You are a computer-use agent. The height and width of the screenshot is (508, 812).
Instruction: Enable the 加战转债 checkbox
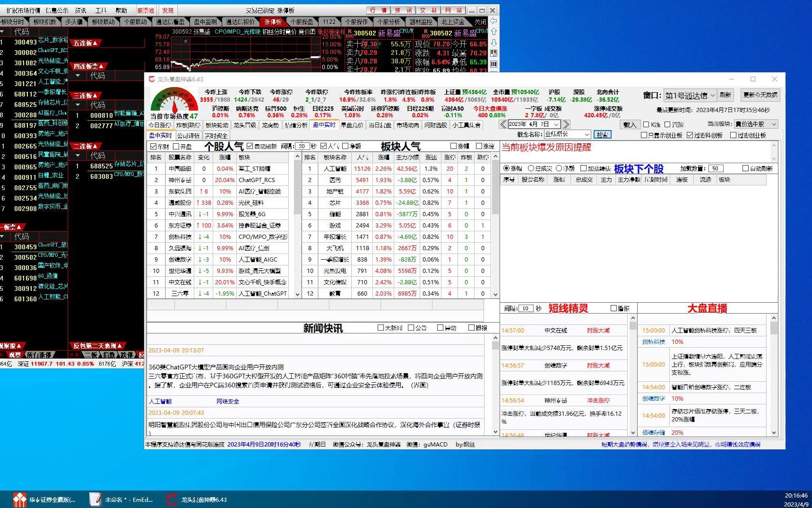tap(583, 168)
